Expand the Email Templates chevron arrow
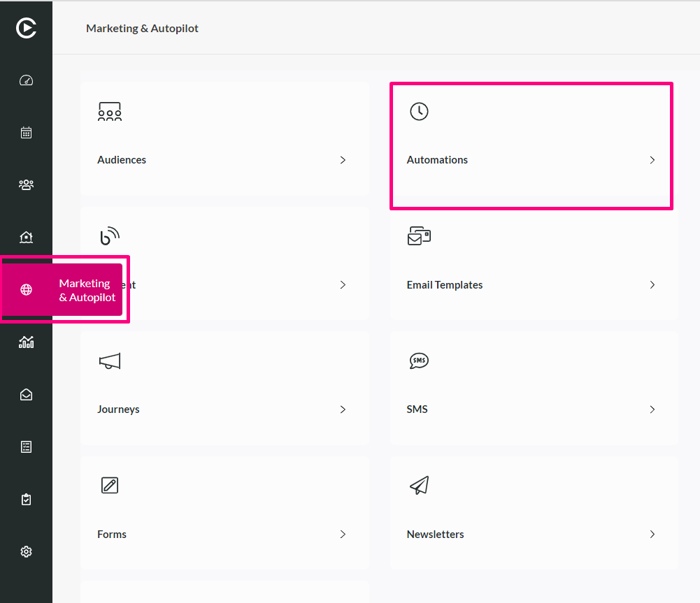Viewport: 700px width, 603px height. (652, 284)
